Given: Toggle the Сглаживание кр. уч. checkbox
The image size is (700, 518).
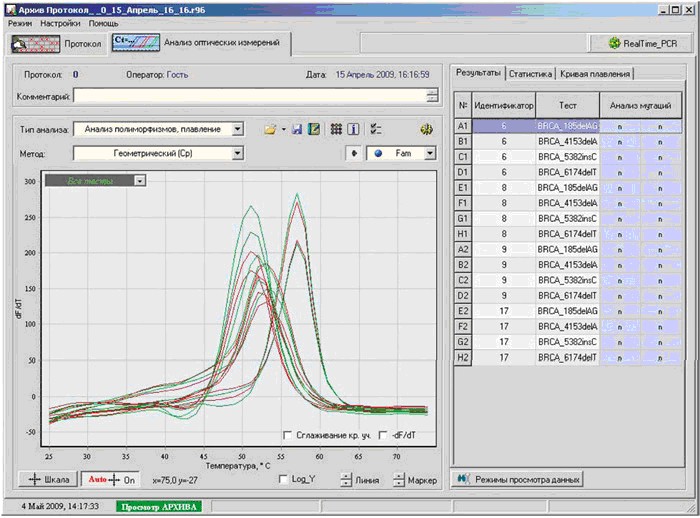Looking at the screenshot, I should pos(288,435).
